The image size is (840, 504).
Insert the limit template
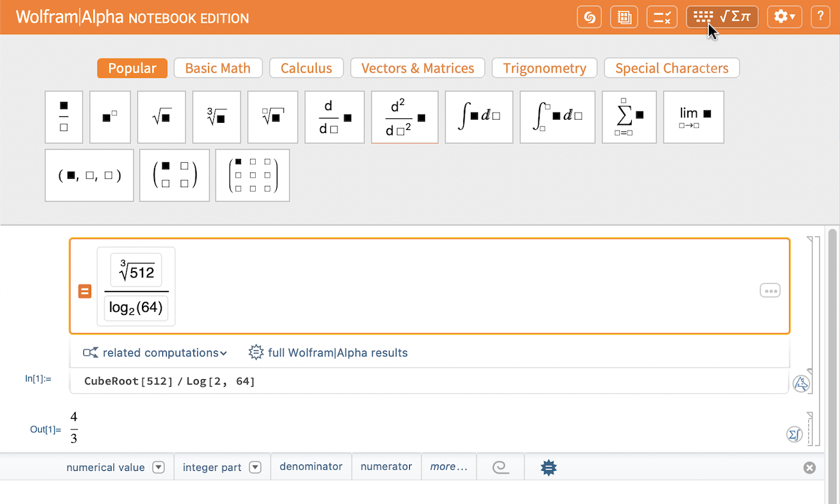pyautogui.click(x=694, y=117)
